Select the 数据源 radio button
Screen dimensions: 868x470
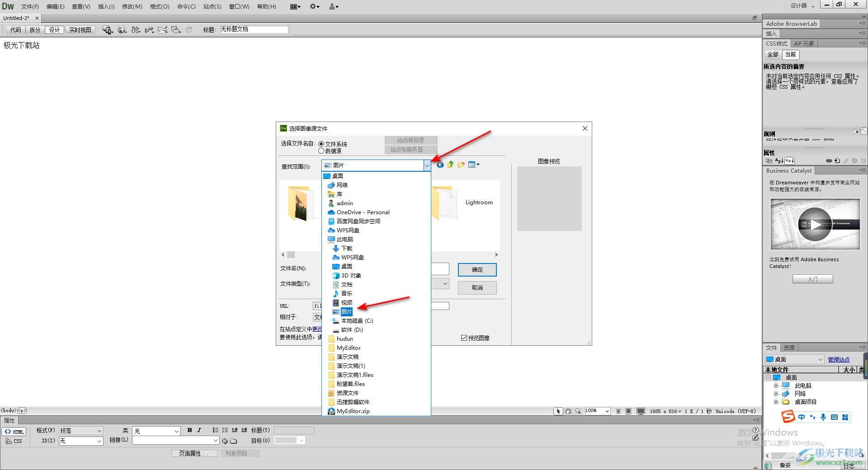coord(321,151)
